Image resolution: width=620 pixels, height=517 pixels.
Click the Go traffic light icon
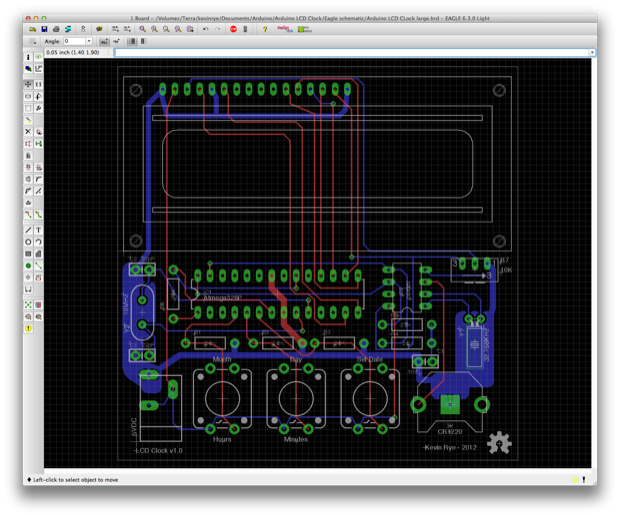pos(245,29)
